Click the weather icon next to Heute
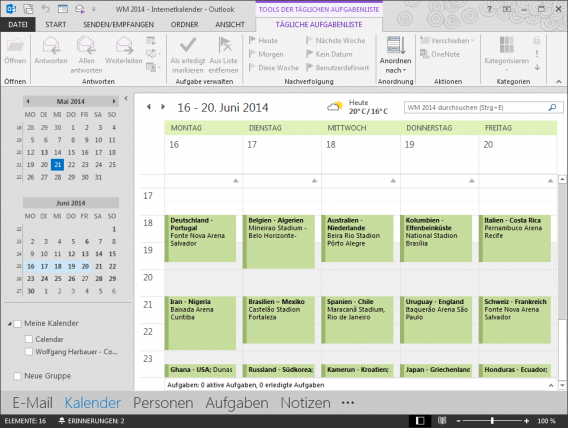Viewport: 568px width, 428px height. 335,106
